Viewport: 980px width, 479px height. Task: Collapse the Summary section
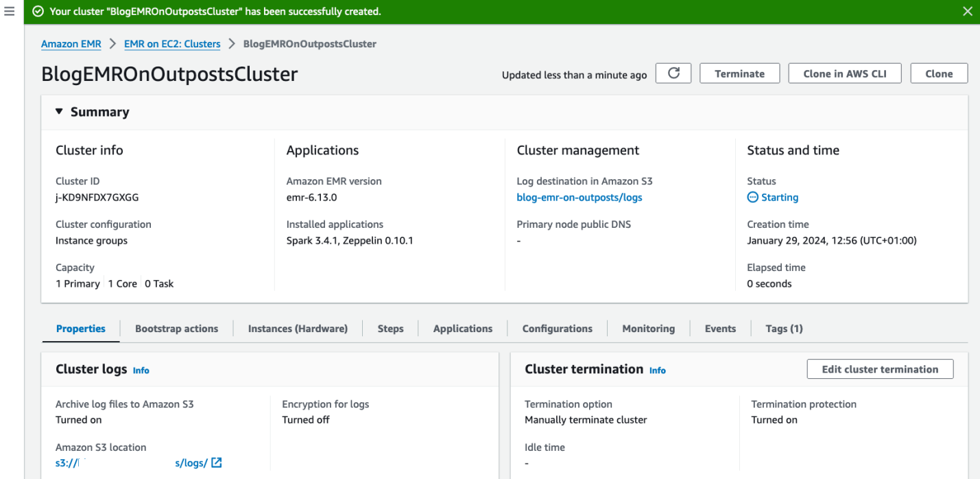[58, 110]
